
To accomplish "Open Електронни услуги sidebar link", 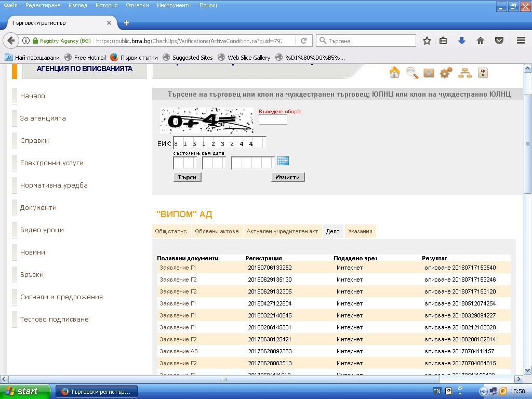I will tap(52, 163).
